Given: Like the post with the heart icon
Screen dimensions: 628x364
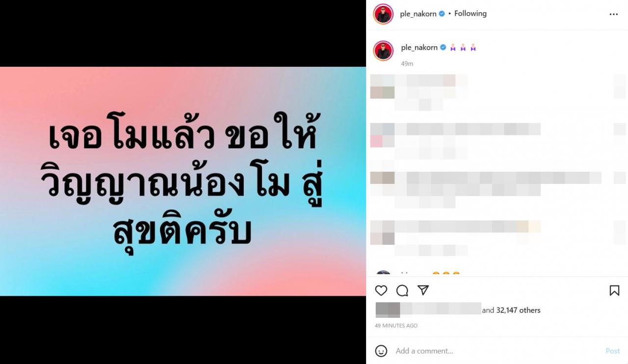Looking at the screenshot, I should coord(381,290).
